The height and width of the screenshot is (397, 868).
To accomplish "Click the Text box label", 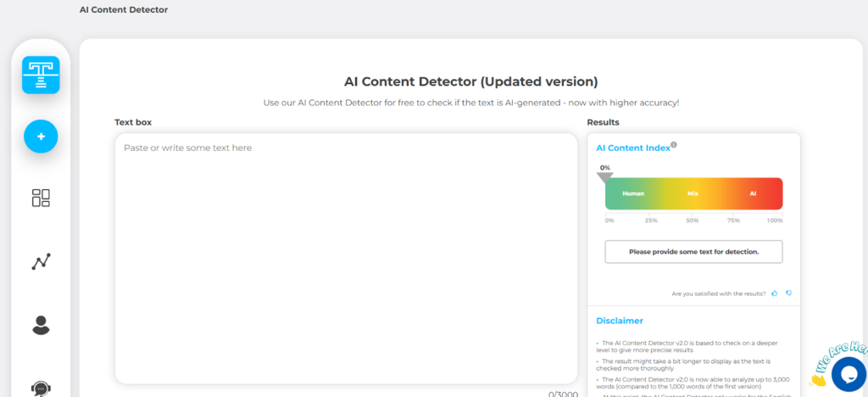I will [x=133, y=122].
